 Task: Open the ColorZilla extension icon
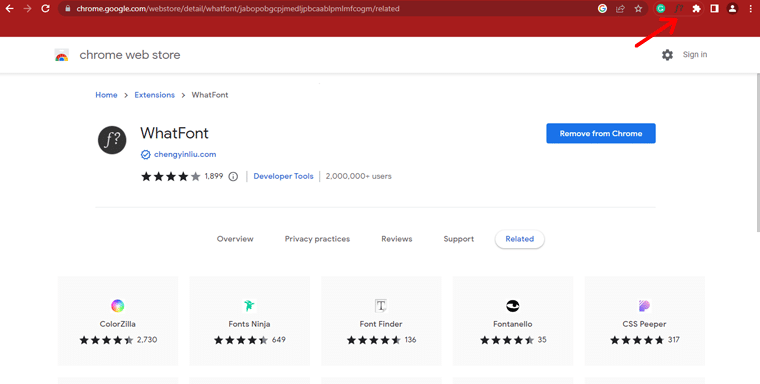click(118, 305)
